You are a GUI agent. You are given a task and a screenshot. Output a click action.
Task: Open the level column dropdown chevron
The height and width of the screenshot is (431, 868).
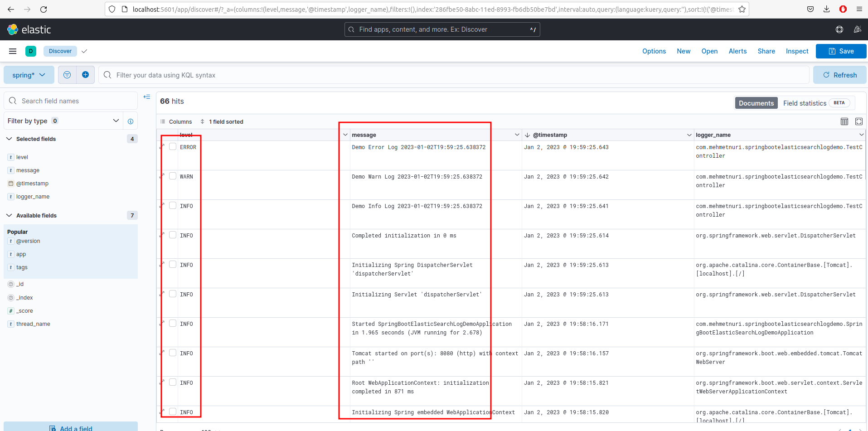point(345,135)
